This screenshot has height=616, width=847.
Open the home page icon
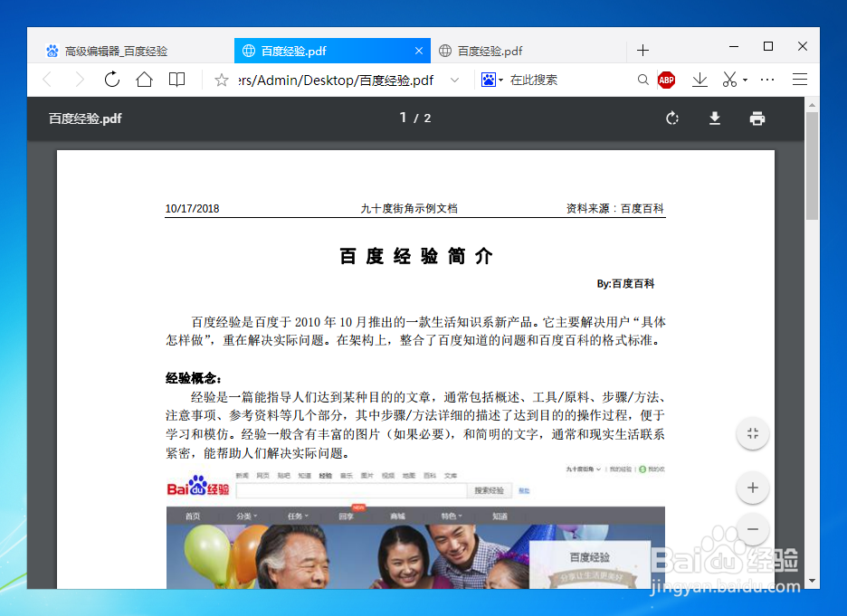point(144,80)
